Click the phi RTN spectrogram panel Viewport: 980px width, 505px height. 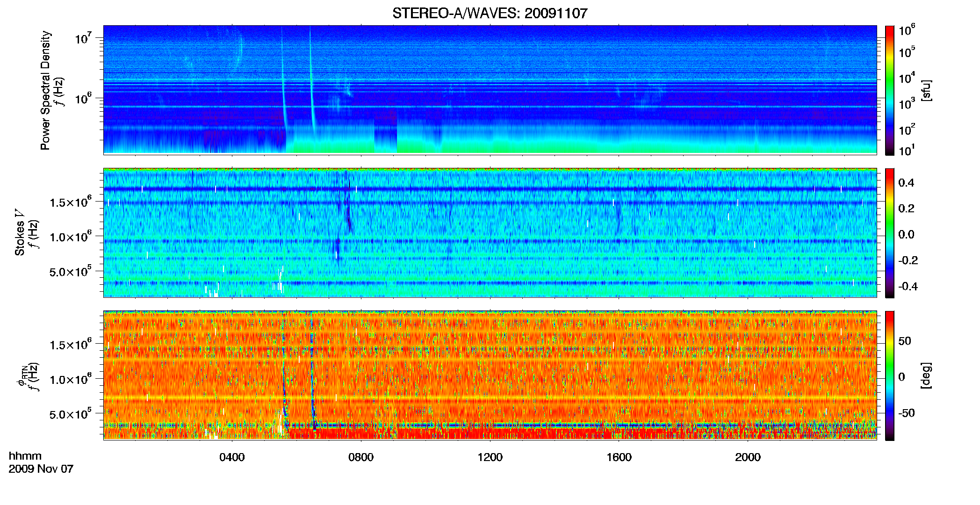pos(490,375)
